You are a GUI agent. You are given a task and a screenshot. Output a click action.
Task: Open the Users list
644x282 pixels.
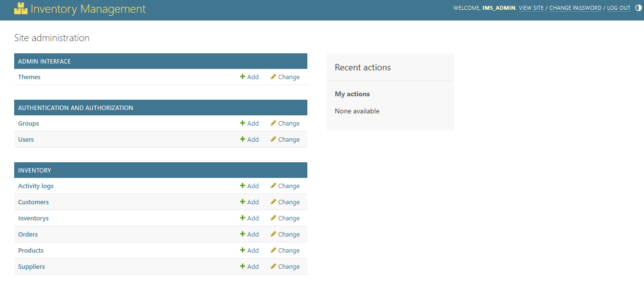tap(25, 139)
